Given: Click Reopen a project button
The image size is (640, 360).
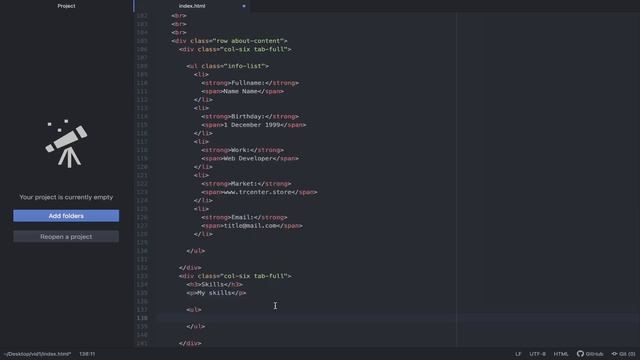Looking at the screenshot, I should pos(66,237).
